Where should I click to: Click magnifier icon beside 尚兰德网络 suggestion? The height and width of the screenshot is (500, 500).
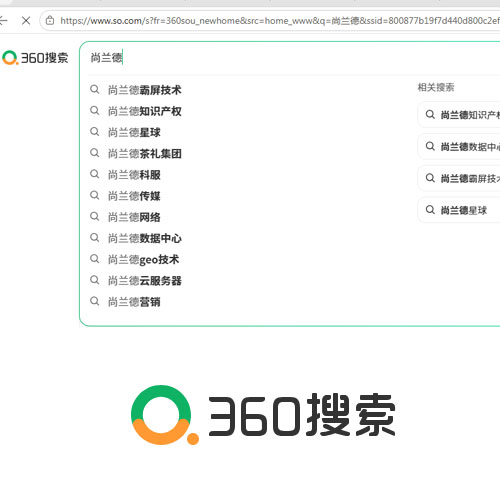pos(95,216)
